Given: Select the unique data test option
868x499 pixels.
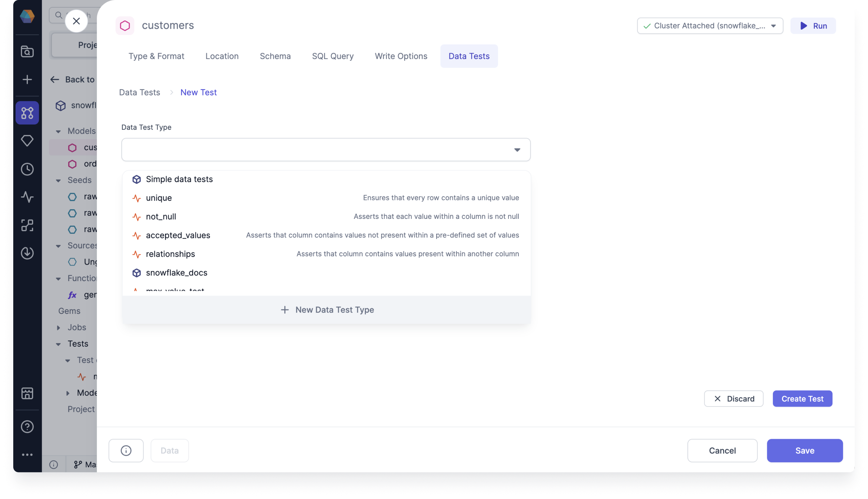Looking at the screenshot, I should (159, 197).
